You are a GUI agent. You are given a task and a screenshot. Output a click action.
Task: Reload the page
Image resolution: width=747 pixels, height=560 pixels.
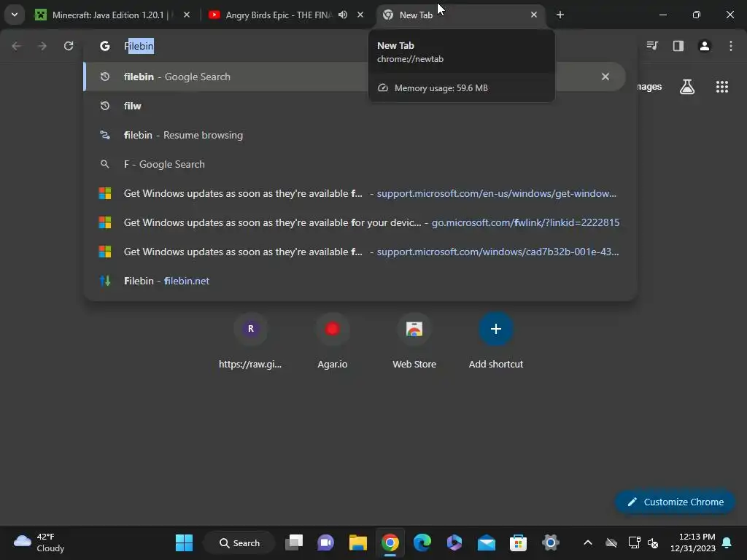pos(69,46)
